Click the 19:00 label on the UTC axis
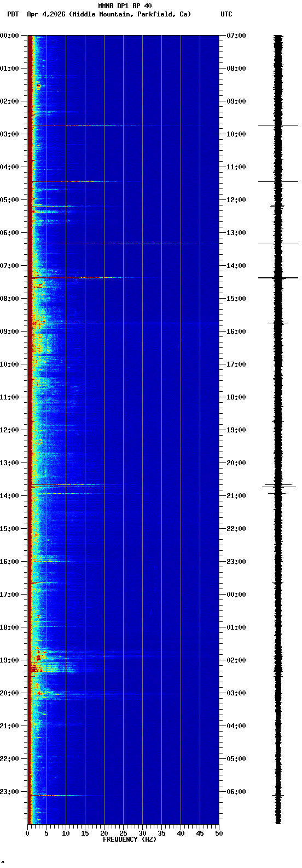The width and height of the screenshot is (302, 868). tap(236, 430)
